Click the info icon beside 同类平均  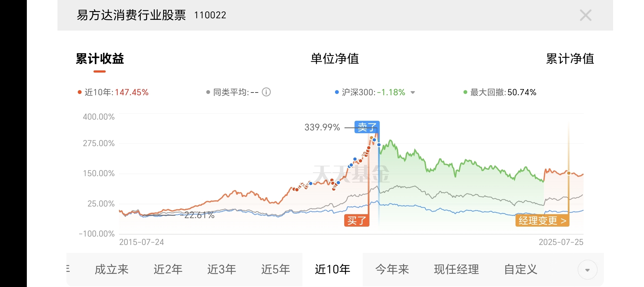pyautogui.click(x=266, y=92)
